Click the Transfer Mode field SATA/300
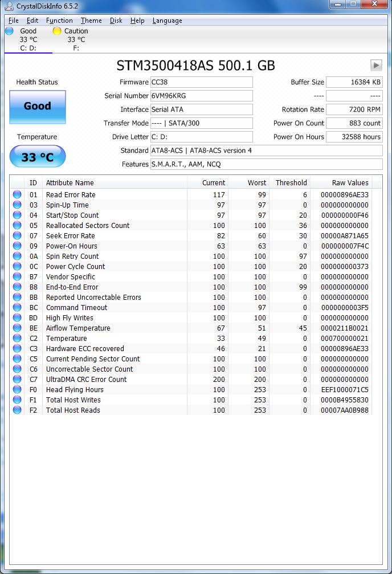 (x=202, y=123)
